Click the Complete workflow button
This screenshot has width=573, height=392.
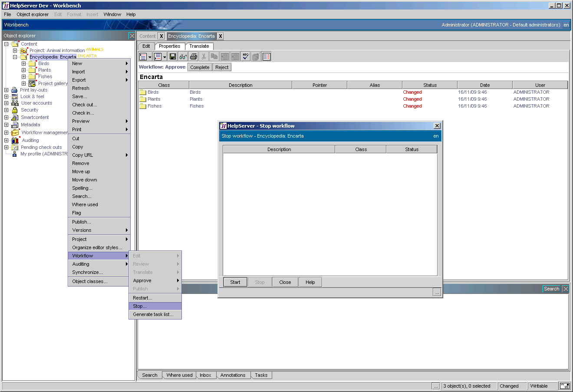pyautogui.click(x=199, y=67)
